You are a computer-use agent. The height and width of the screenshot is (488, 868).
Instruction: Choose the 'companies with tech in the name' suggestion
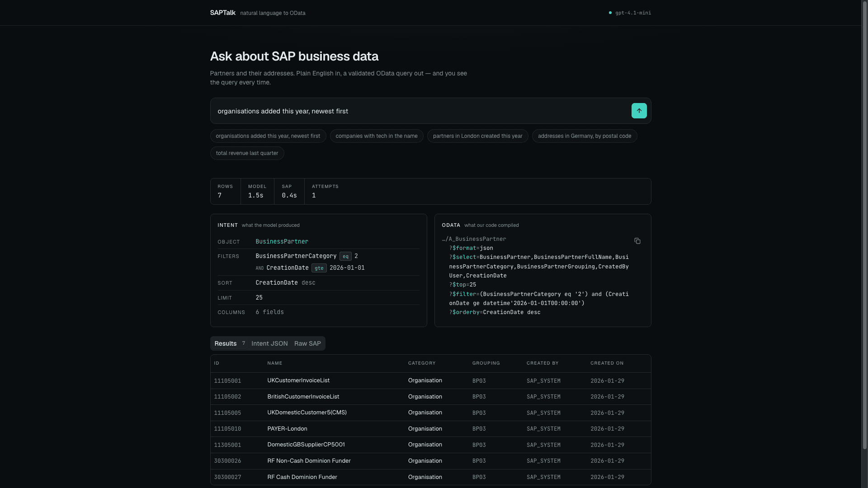coord(376,136)
